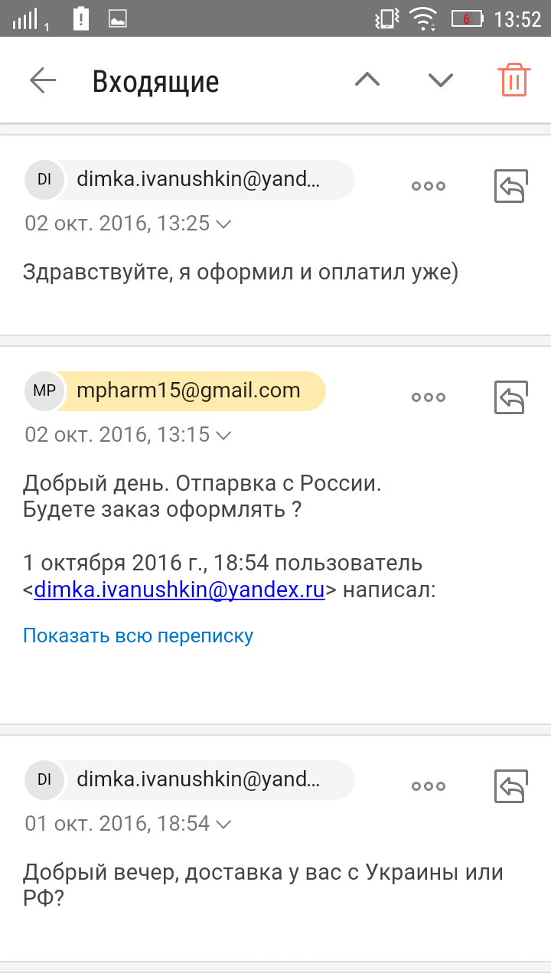
Task: Go to previous message with up chevron
Action: click(x=367, y=80)
